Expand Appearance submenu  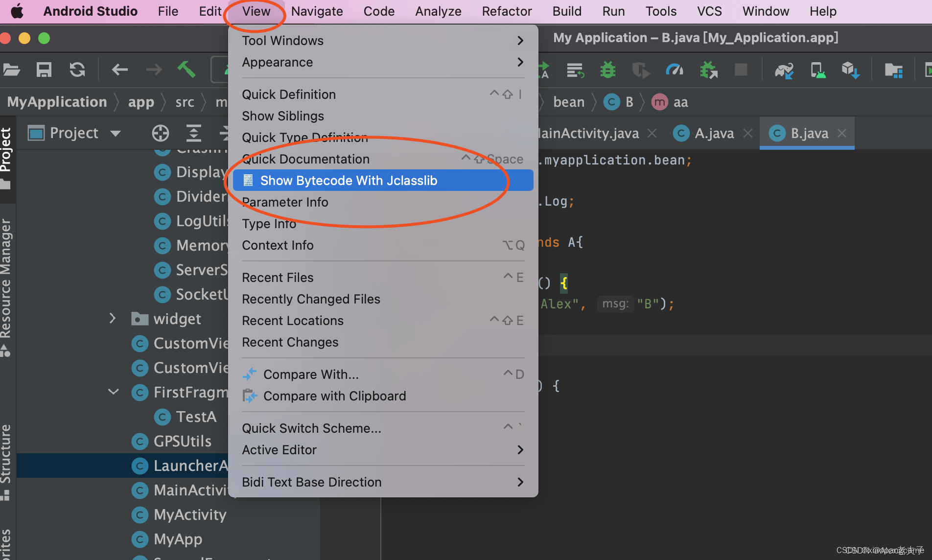[x=383, y=62]
